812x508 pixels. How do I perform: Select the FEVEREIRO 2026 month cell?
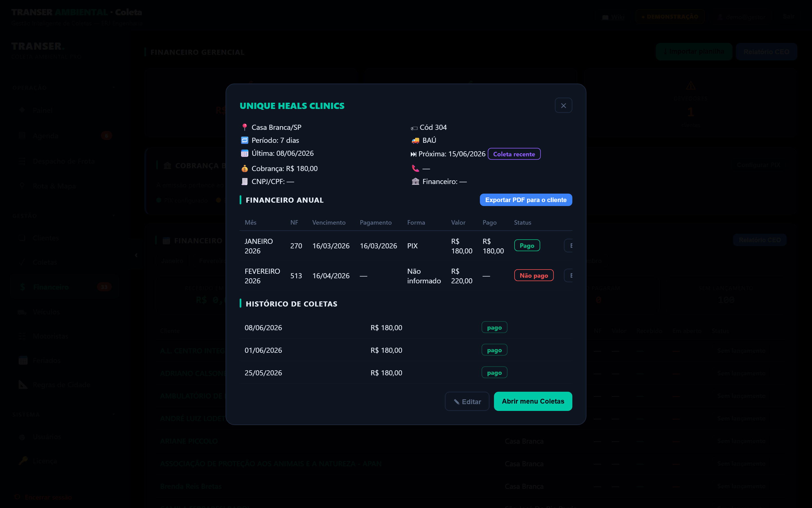tap(262, 276)
